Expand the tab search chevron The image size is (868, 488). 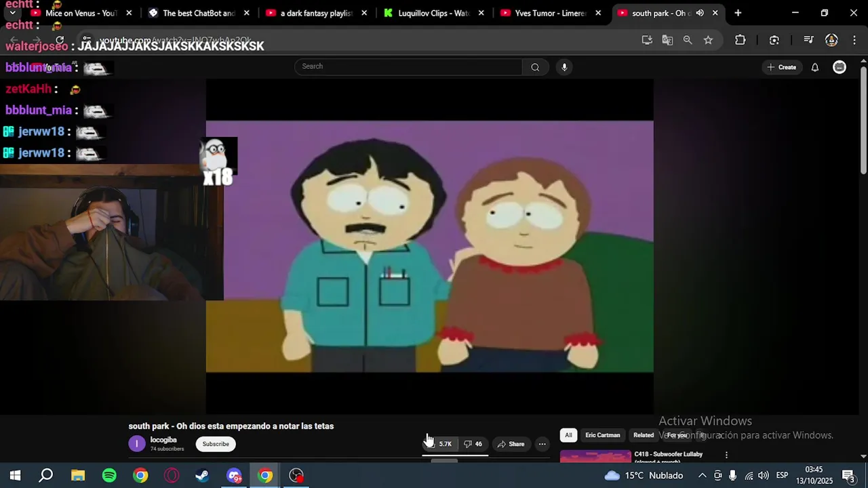coord(12,13)
